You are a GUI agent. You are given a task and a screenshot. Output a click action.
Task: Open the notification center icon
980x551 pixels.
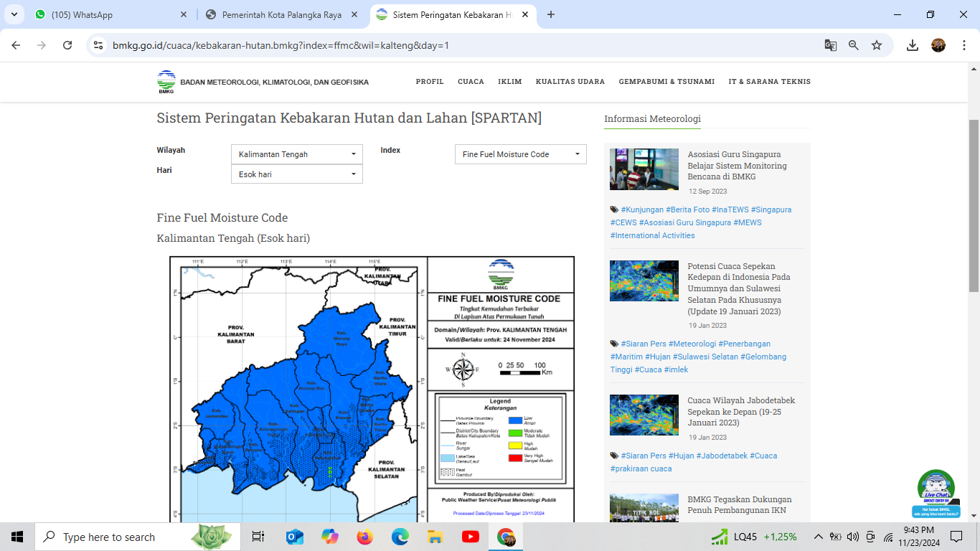pyautogui.click(x=956, y=537)
